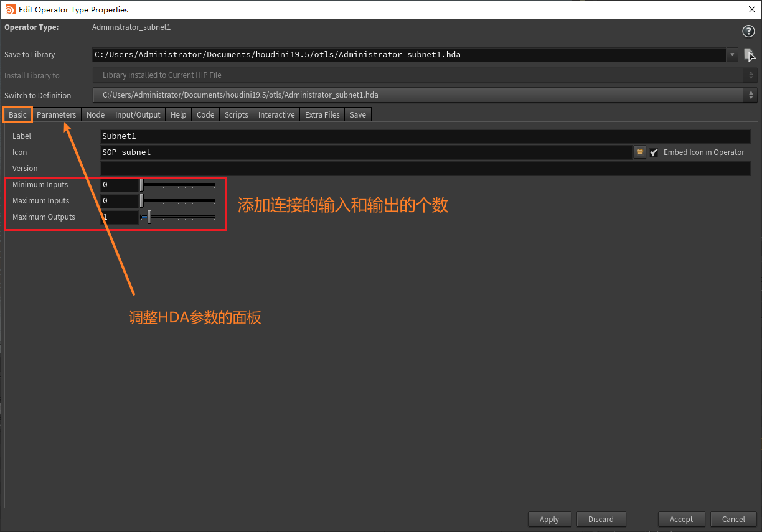Expand the Save to Library path dropdown

732,55
